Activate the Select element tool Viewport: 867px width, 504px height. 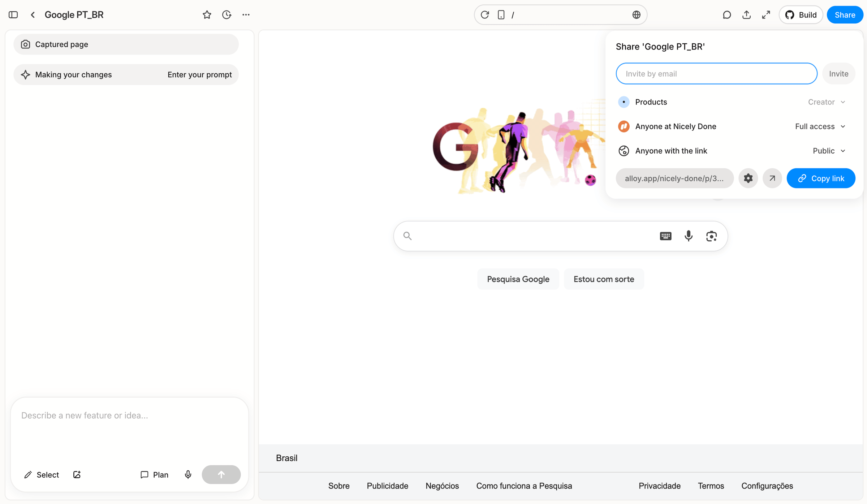(x=42, y=474)
